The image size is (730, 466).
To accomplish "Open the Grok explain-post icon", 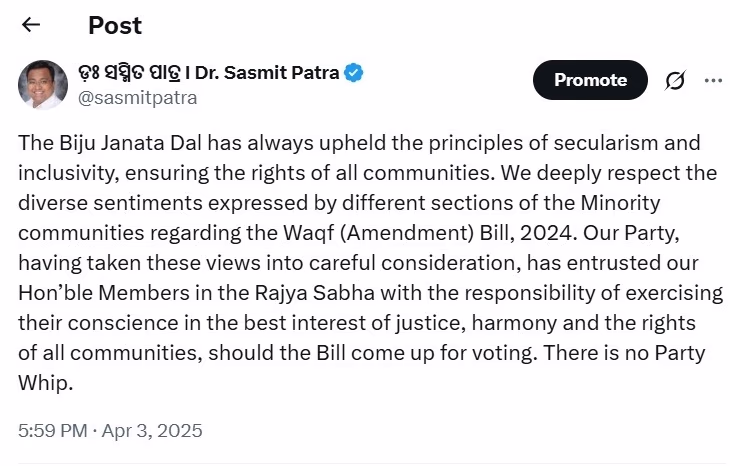I will 675,80.
